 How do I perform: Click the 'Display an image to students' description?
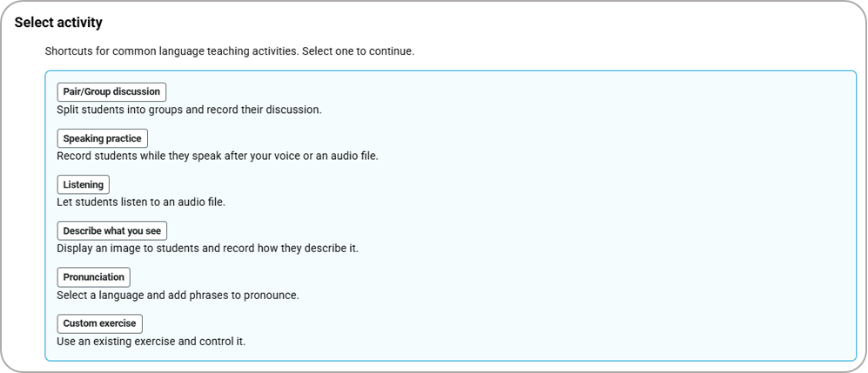tap(207, 249)
